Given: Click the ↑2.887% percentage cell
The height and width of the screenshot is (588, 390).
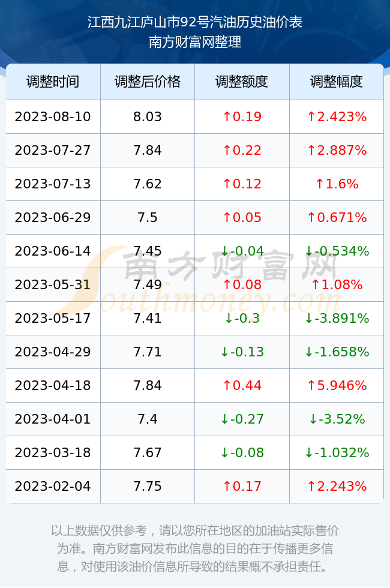Looking at the screenshot, I should [337, 151].
